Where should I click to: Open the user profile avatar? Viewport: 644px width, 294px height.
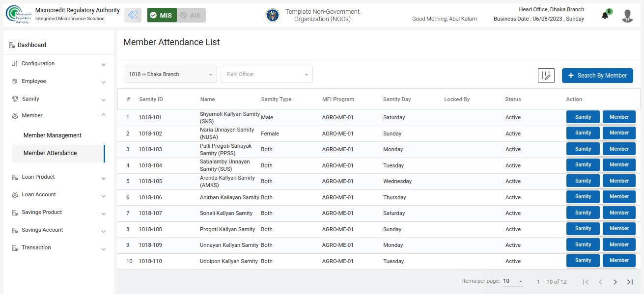pyautogui.click(x=627, y=16)
